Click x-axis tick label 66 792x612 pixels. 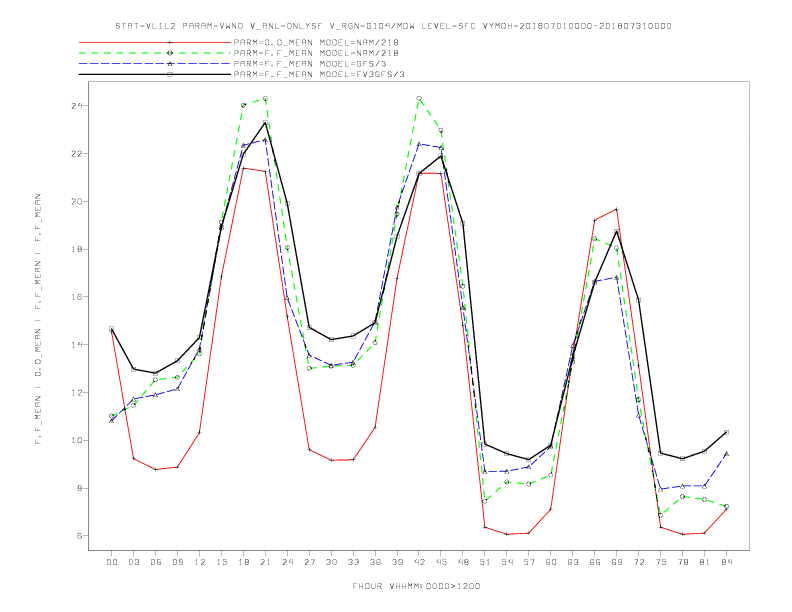click(x=595, y=562)
